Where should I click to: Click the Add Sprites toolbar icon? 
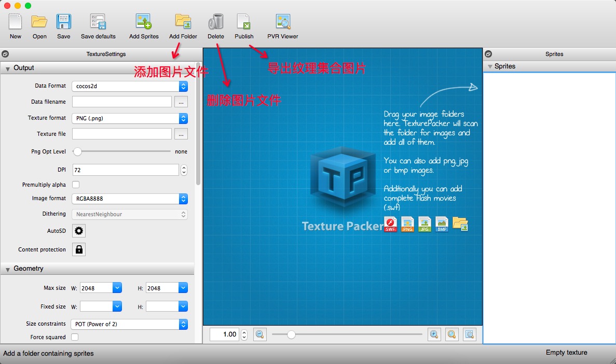[143, 23]
